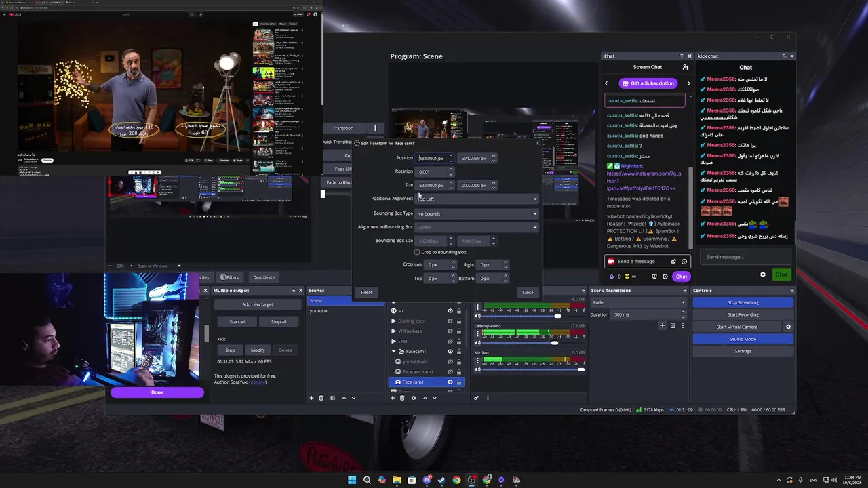Add a scene transition with the plus icon
Screen dimensions: 868x488
click(663, 325)
